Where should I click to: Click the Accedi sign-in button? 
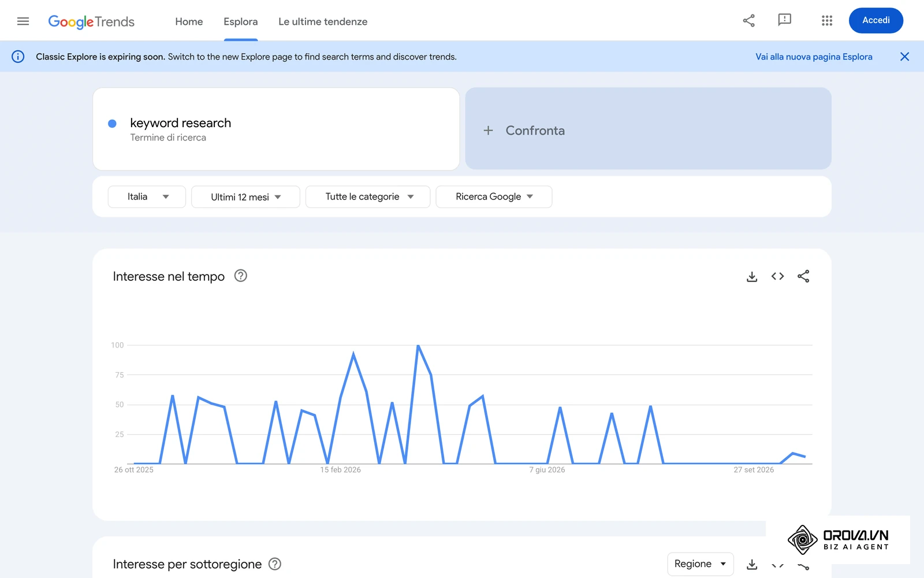point(876,20)
